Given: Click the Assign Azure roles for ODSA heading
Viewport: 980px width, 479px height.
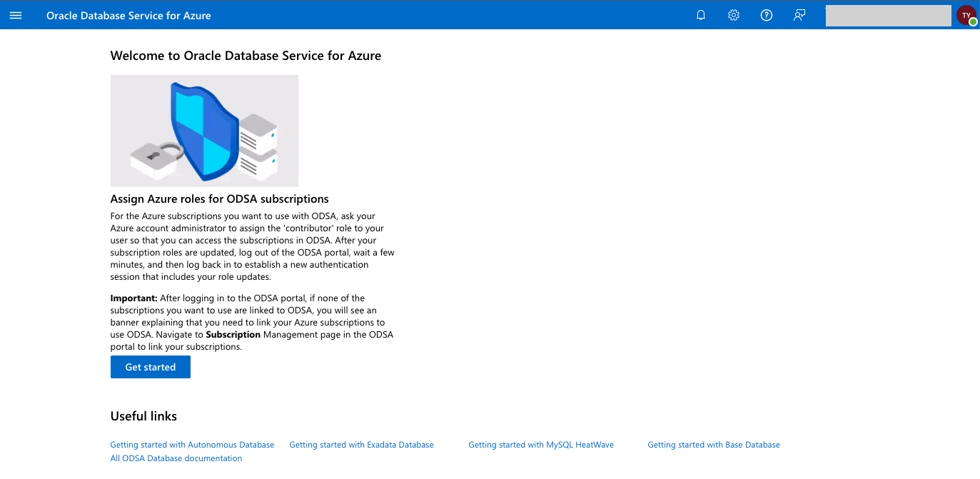Looking at the screenshot, I should pyautogui.click(x=219, y=199).
